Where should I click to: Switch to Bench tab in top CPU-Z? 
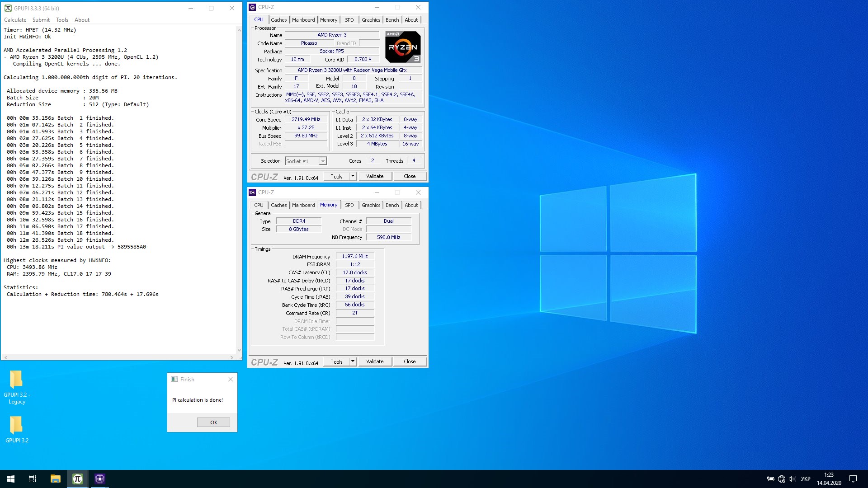pyautogui.click(x=392, y=20)
